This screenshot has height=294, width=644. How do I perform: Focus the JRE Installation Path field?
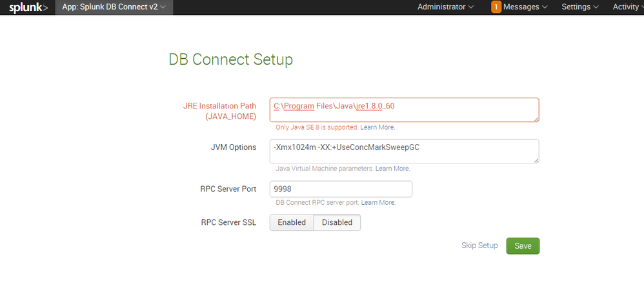403,109
